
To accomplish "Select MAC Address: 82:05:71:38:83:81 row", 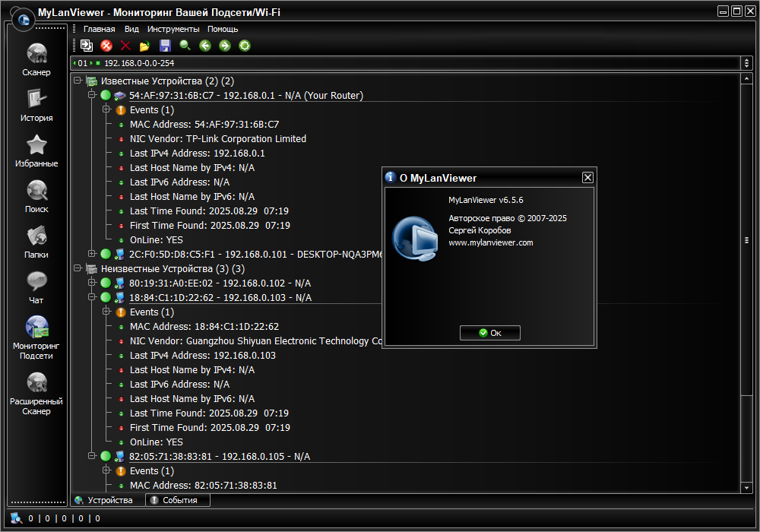I will click(x=203, y=485).
